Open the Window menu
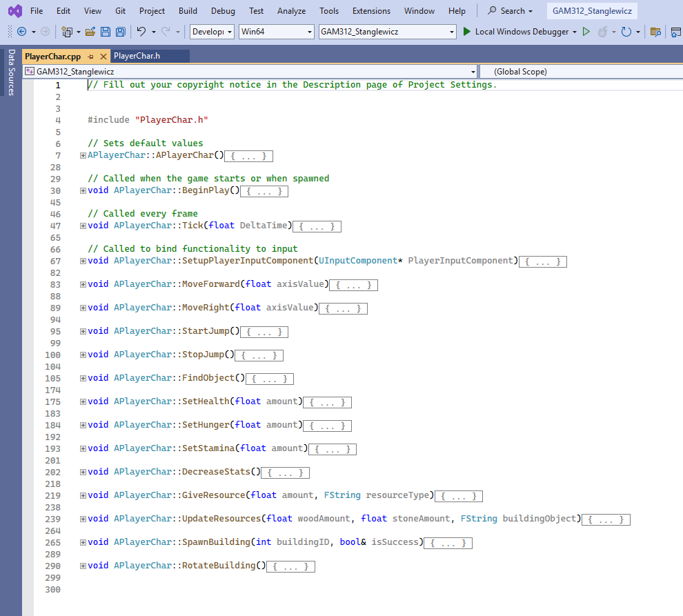This screenshot has width=683, height=616. [419, 11]
